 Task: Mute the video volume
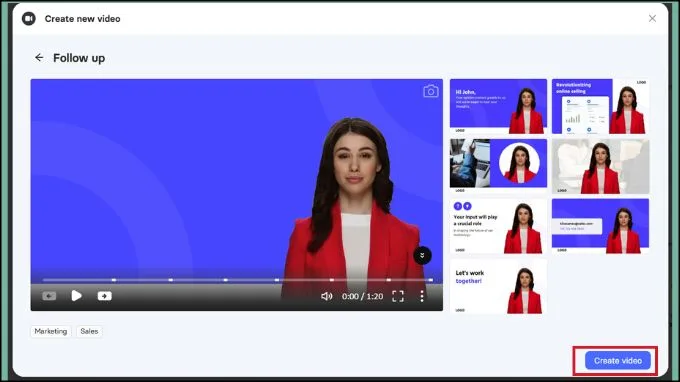[x=327, y=296]
